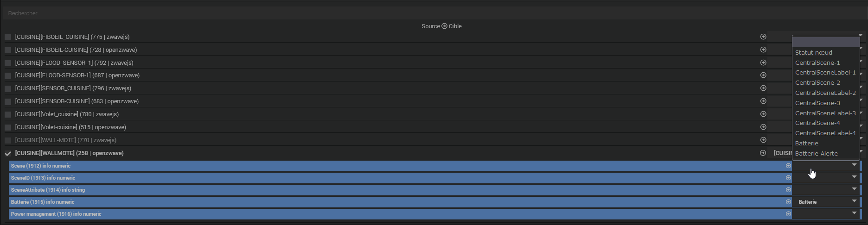
Task: Click arrow icon on Scene (1912) row
Action: (x=788, y=166)
